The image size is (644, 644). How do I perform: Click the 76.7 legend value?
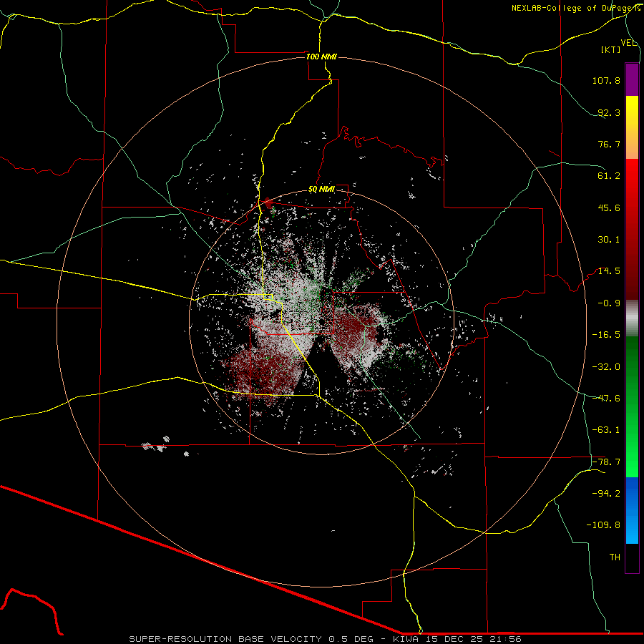[609, 144]
